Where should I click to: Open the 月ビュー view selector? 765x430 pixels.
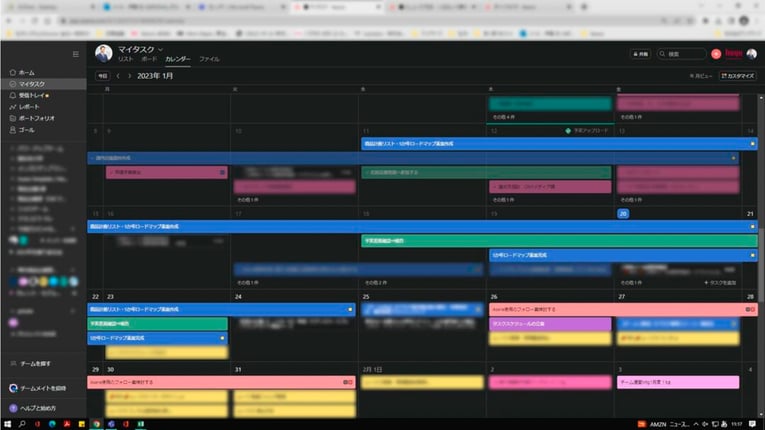[x=700, y=76]
